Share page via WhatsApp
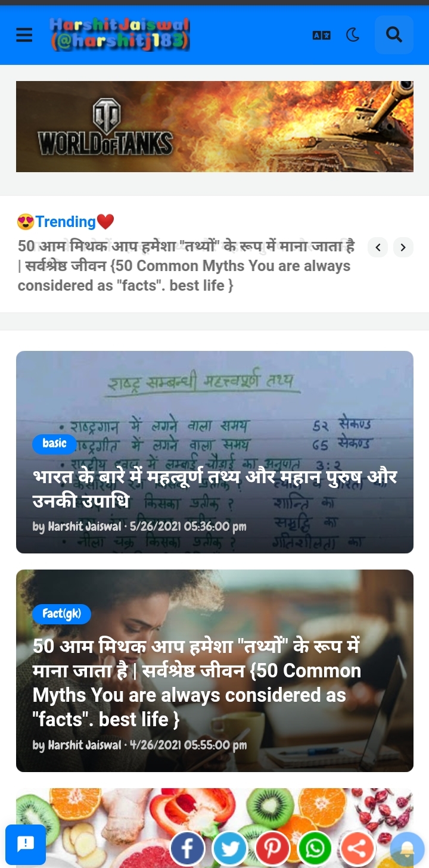Image resolution: width=429 pixels, height=868 pixels. tap(315, 848)
